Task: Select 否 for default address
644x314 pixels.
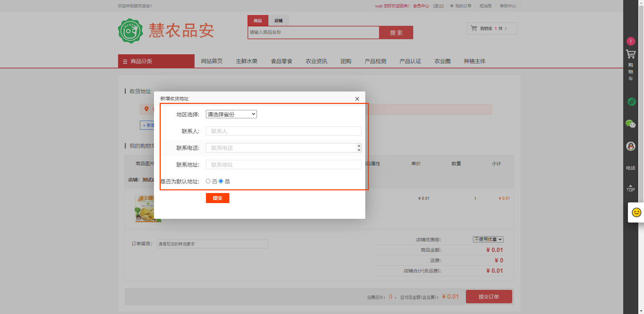Action: coord(208,181)
